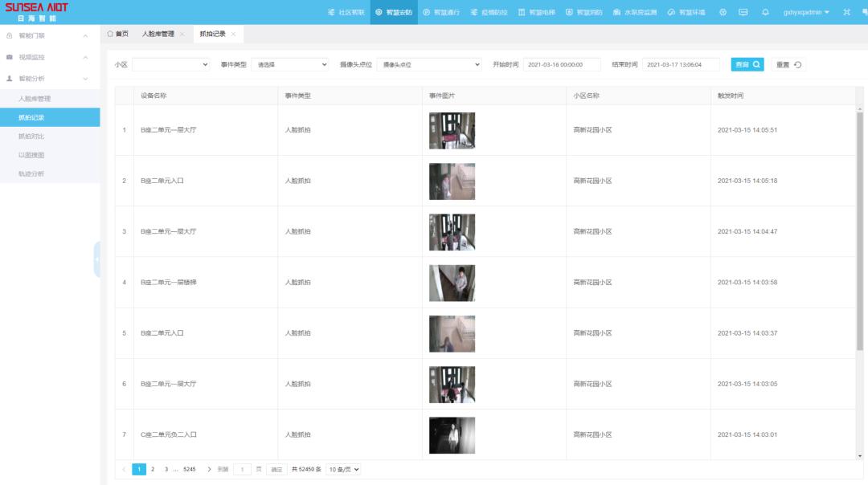Switch to the 首页 tab

point(118,35)
